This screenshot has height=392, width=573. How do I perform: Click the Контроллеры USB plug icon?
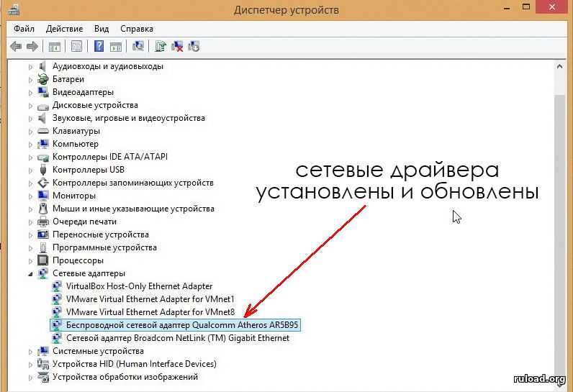pyautogui.click(x=43, y=170)
